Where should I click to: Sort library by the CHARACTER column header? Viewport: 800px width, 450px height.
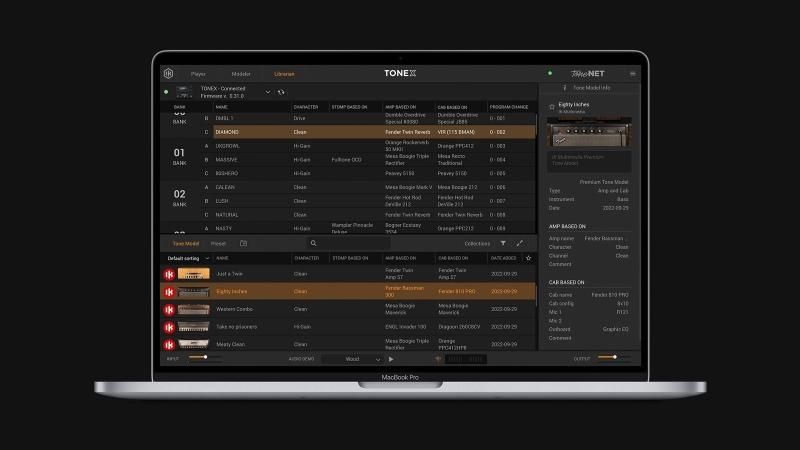(x=306, y=258)
